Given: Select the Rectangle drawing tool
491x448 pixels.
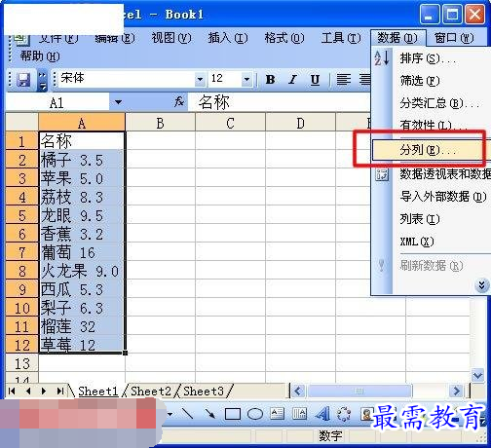Looking at the screenshot, I should (x=233, y=414).
